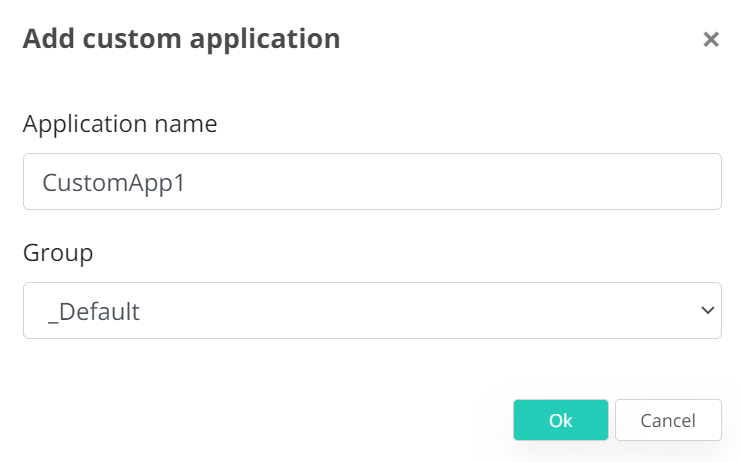Click the "Add custom application" dialog title
The width and height of the screenshot is (740, 462).
coord(181,39)
